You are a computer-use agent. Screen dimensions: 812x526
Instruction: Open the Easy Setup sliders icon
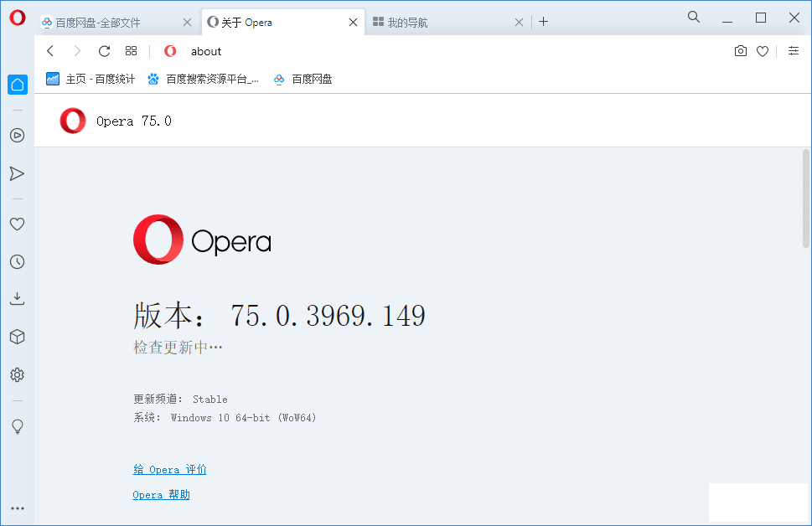click(x=794, y=51)
